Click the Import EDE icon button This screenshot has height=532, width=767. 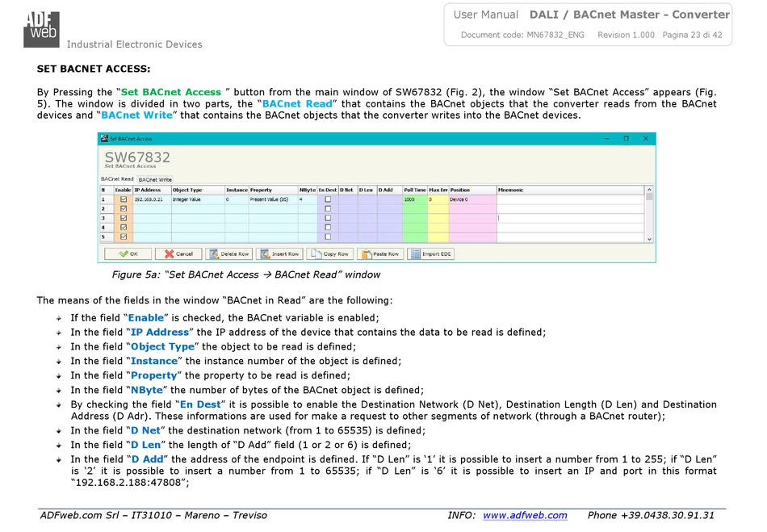coord(431,253)
